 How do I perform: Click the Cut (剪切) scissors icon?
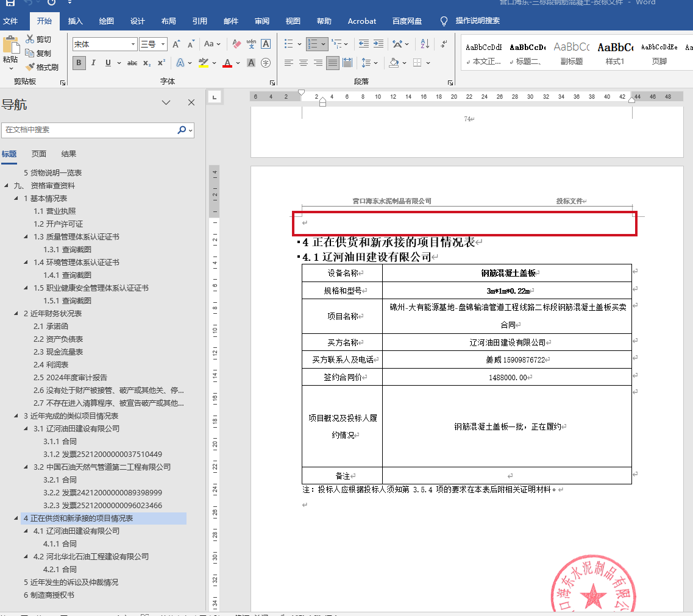[x=30, y=39]
